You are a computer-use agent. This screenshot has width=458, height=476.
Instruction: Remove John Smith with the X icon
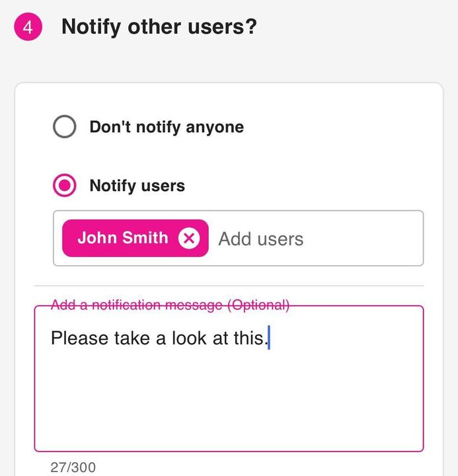(x=188, y=238)
